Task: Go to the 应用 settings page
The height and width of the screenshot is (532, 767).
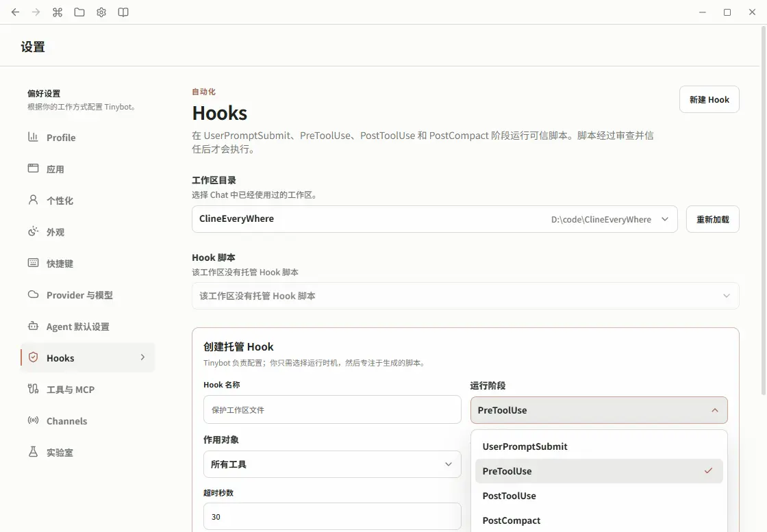Action: coord(88,169)
